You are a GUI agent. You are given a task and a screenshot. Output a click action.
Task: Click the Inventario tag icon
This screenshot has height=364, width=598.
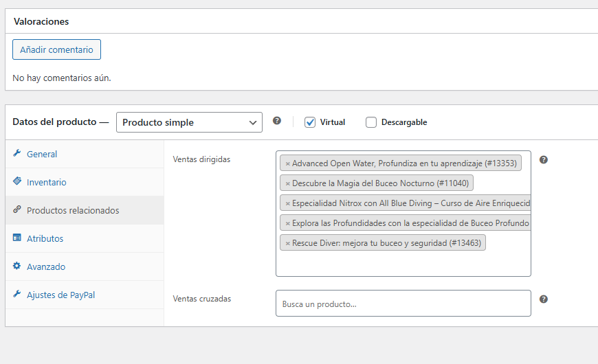[16, 181]
